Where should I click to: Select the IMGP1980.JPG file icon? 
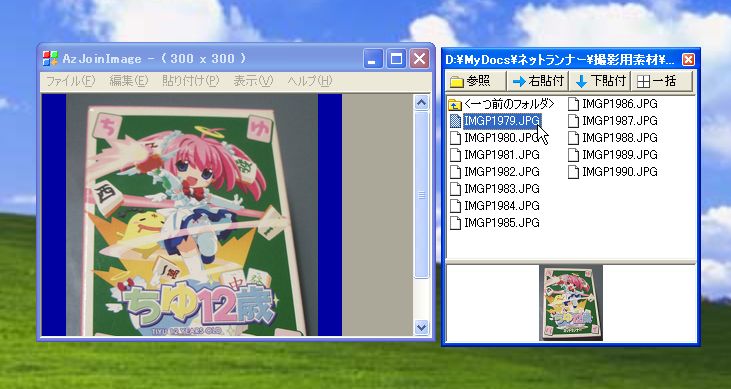[455, 138]
